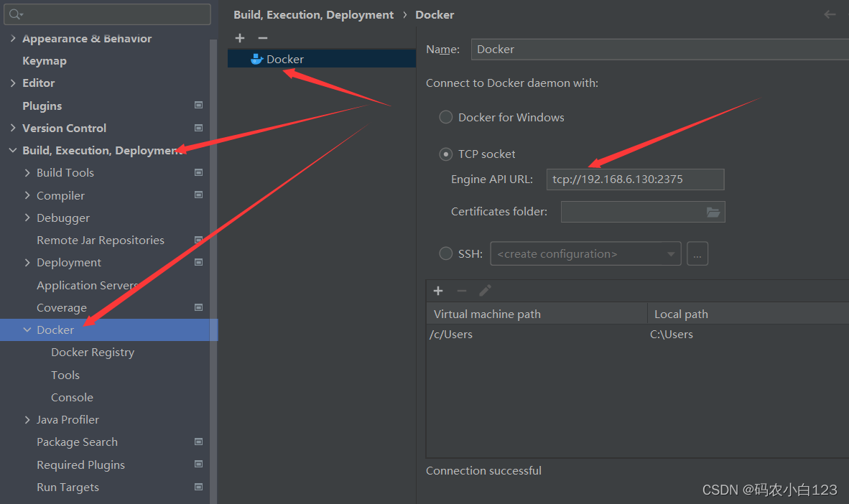Click project-level icon beside Plugins
Image resolution: width=849 pixels, height=504 pixels.
(198, 105)
